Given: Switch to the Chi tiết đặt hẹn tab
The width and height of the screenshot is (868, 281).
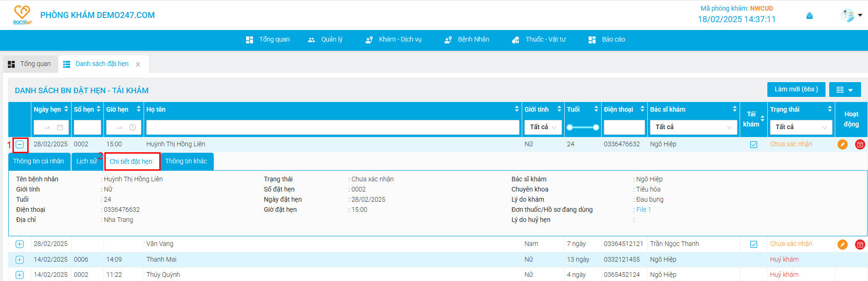Looking at the screenshot, I should (x=131, y=161).
